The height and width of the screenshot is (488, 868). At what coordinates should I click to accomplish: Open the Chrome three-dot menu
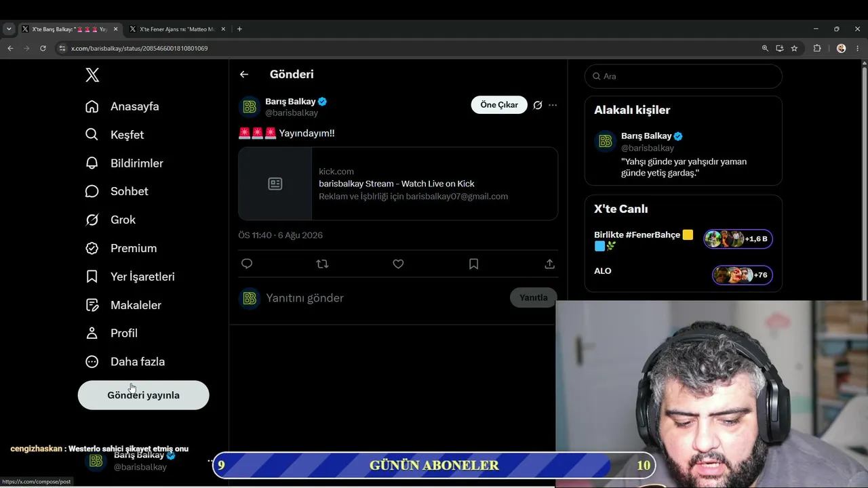coord(857,48)
